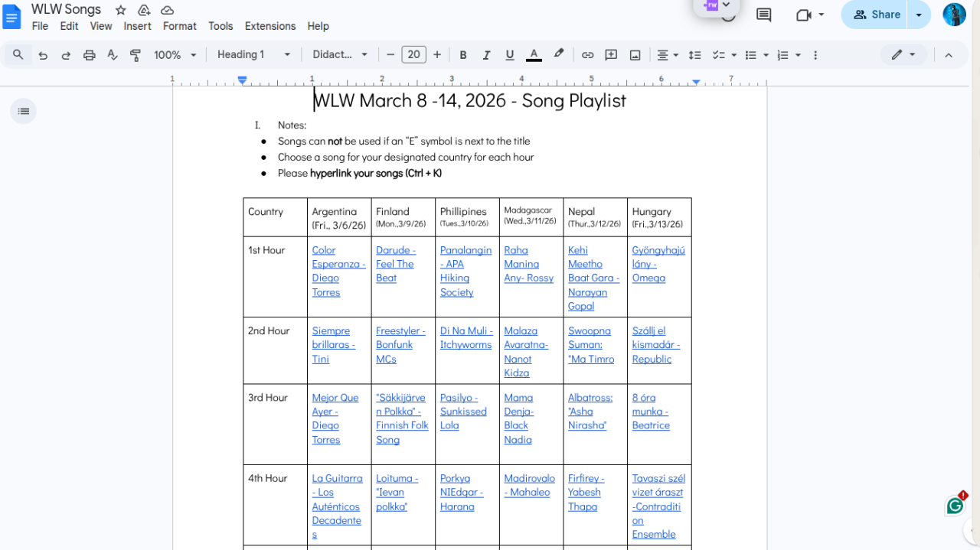Image resolution: width=980 pixels, height=550 pixels.
Task: Toggle italic formatting
Action: coord(486,55)
